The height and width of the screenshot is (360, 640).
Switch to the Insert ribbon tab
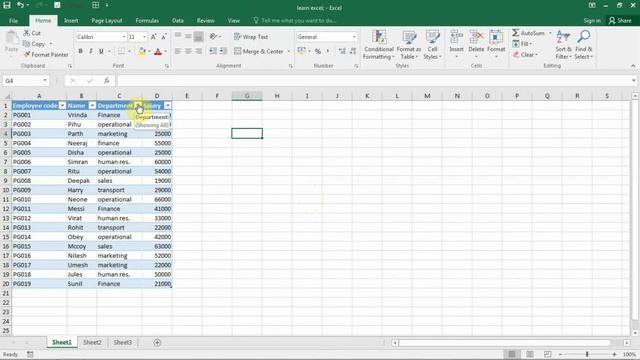71,20
